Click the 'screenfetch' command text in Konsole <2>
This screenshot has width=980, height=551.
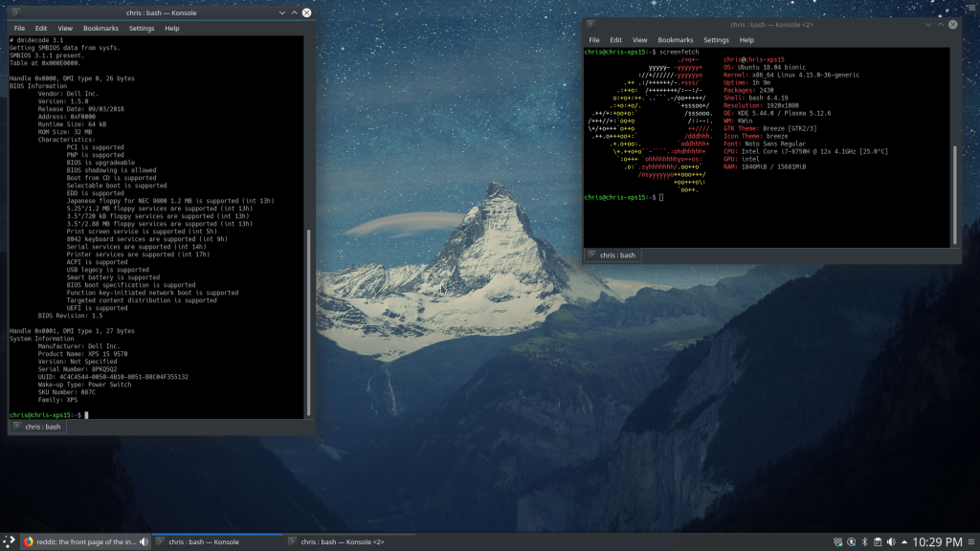[x=679, y=52]
